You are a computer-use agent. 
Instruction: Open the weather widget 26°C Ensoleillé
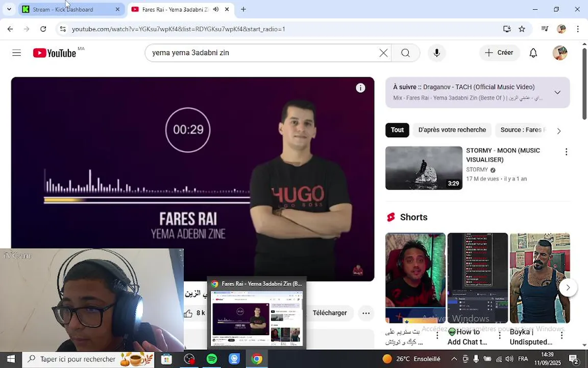[x=411, y=359]
